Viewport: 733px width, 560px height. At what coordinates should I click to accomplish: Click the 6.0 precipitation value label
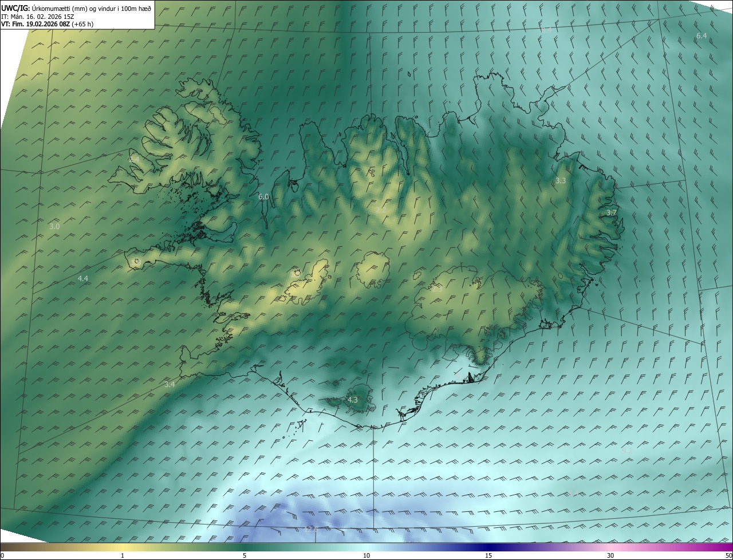click(x=263, y=196)
